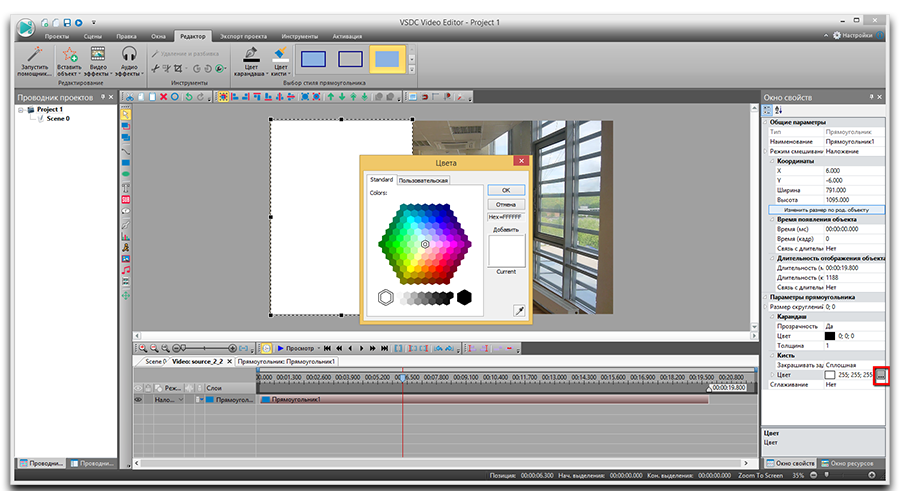Click Просмотр preview button

[x=296, y=348]
